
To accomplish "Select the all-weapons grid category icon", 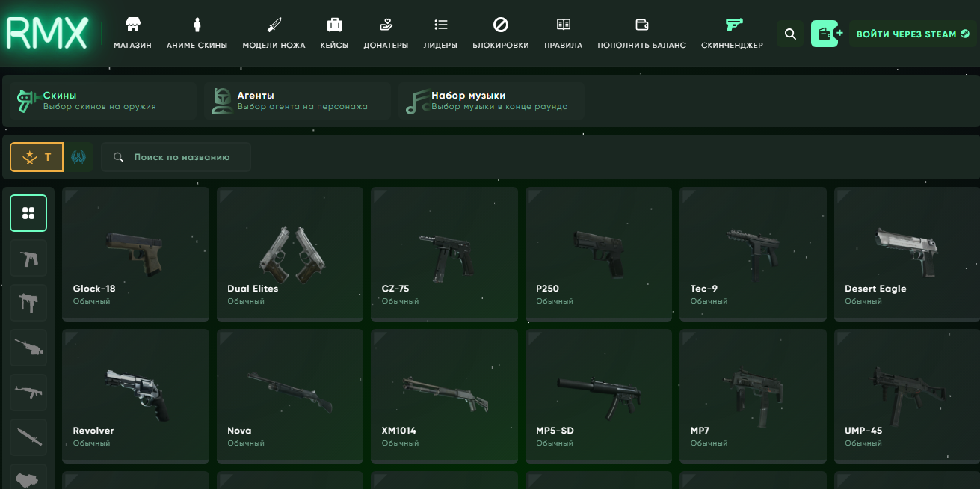I will [28, 213].
